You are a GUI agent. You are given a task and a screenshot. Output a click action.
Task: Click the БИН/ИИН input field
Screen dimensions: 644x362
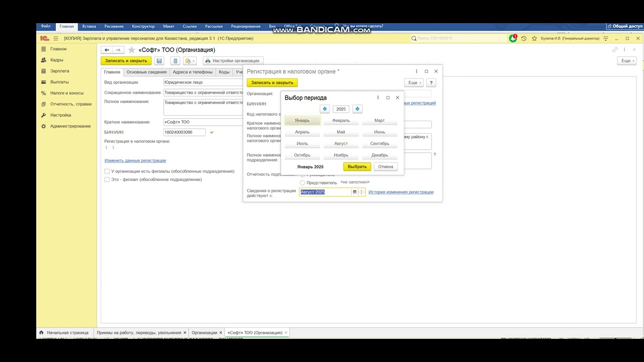pyautogui.click(x=185, y=132)
